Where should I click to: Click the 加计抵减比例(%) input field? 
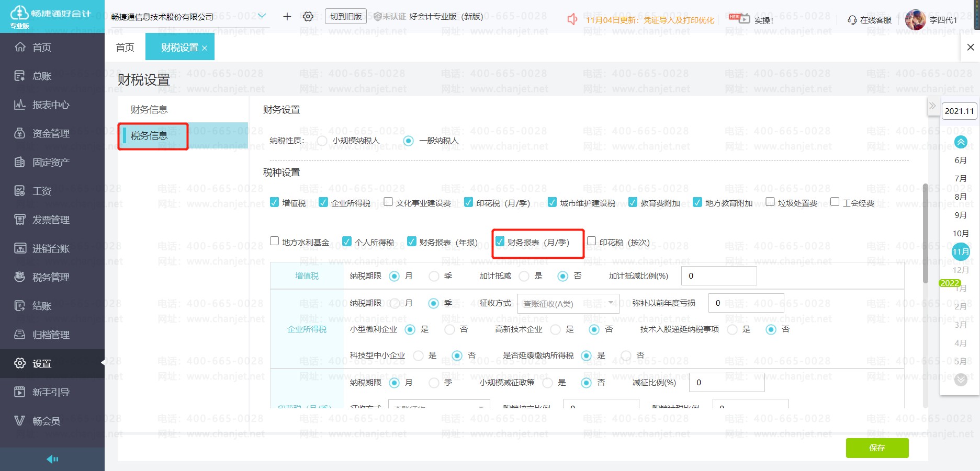click(x=718, y=276)
